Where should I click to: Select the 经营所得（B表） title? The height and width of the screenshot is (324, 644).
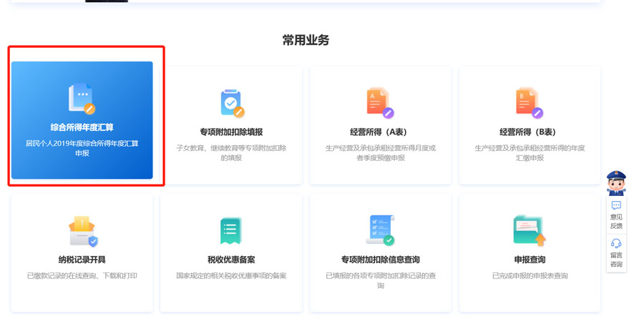tap(530, 132)
